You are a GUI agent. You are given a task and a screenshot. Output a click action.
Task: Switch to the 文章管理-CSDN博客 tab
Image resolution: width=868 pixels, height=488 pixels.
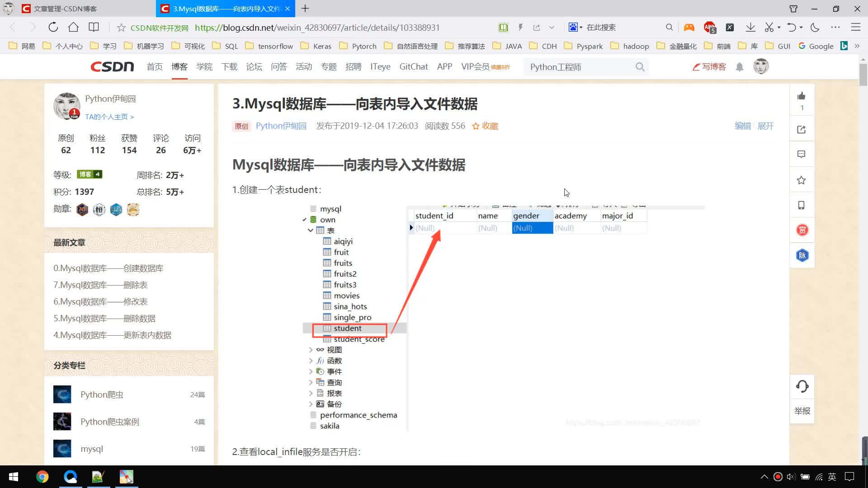pyautogui.click(x=66, y=9)
